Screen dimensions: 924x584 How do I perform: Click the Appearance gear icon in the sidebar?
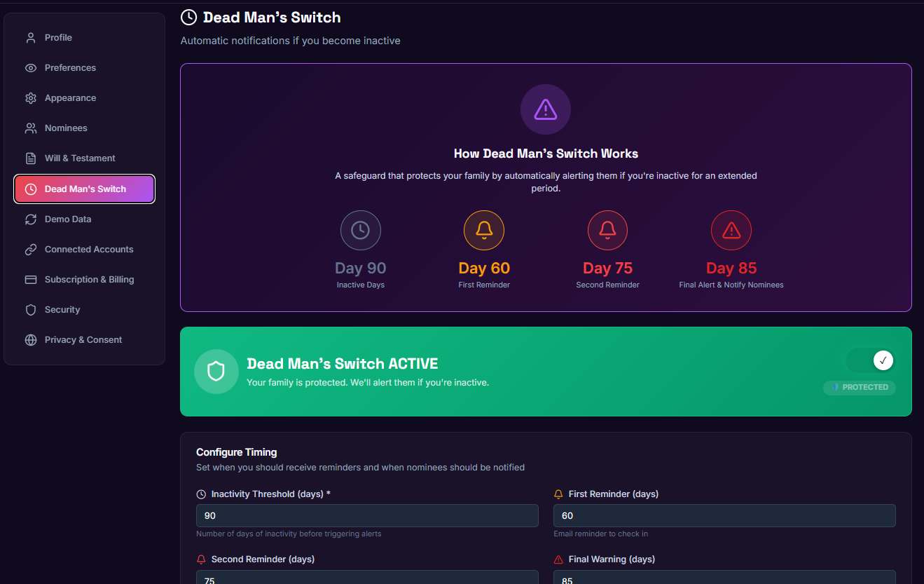tap(31, 98)
